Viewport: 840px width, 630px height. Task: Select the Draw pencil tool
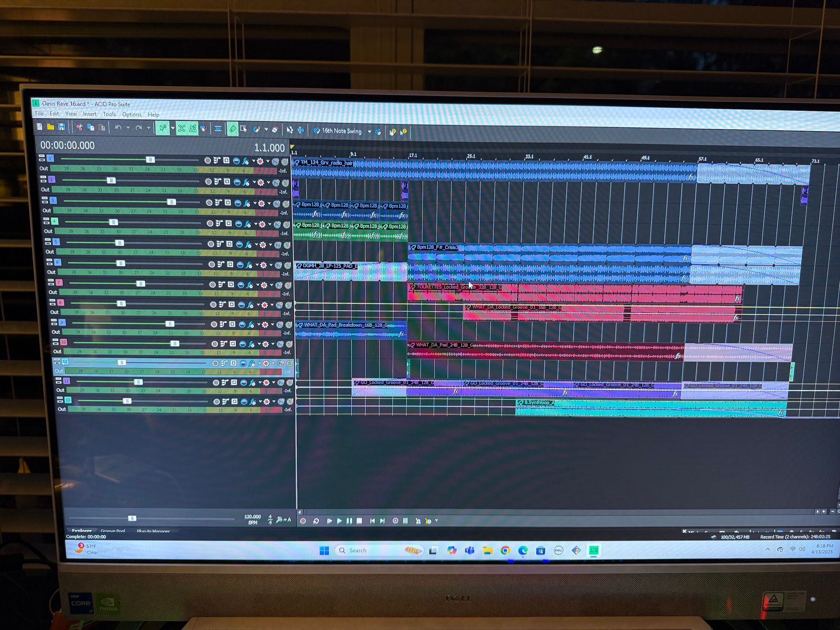click(233, 129)
